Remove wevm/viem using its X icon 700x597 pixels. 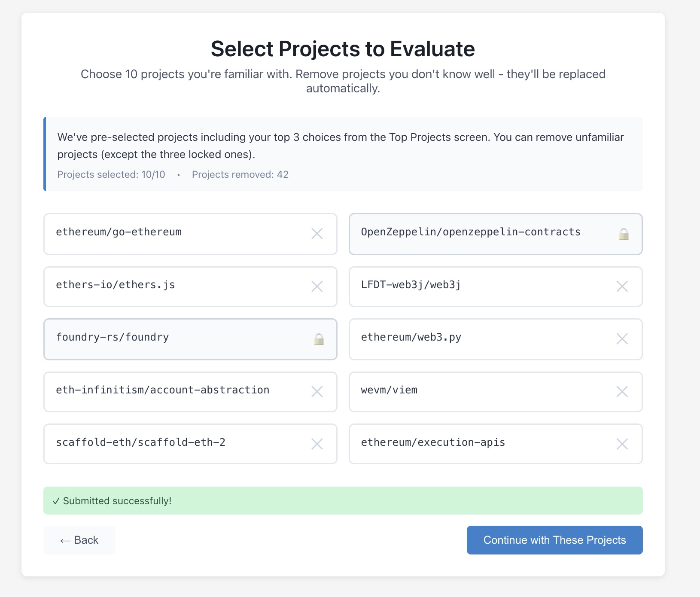[x=622, y=391]
